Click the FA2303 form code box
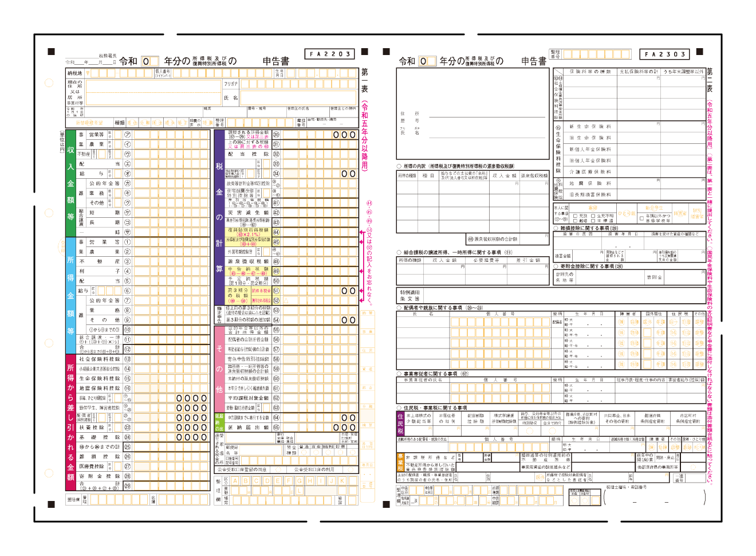756x556 pixels. [664, 54]
